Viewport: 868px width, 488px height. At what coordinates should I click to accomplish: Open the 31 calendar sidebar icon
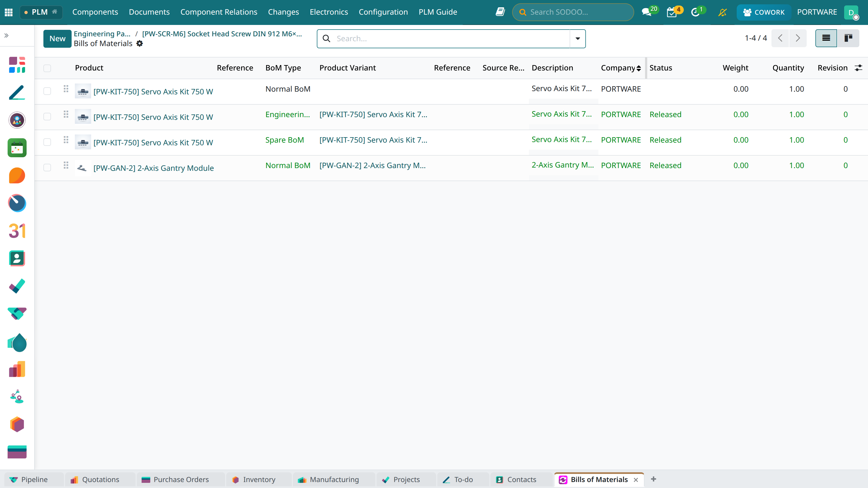[17, 231]
